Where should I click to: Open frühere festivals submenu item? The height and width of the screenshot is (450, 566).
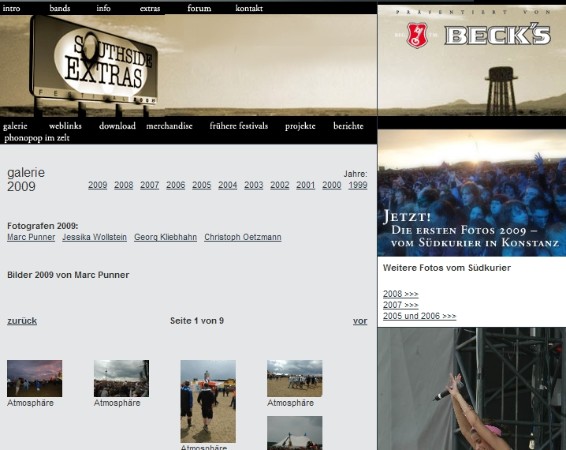tap(239, 126)
